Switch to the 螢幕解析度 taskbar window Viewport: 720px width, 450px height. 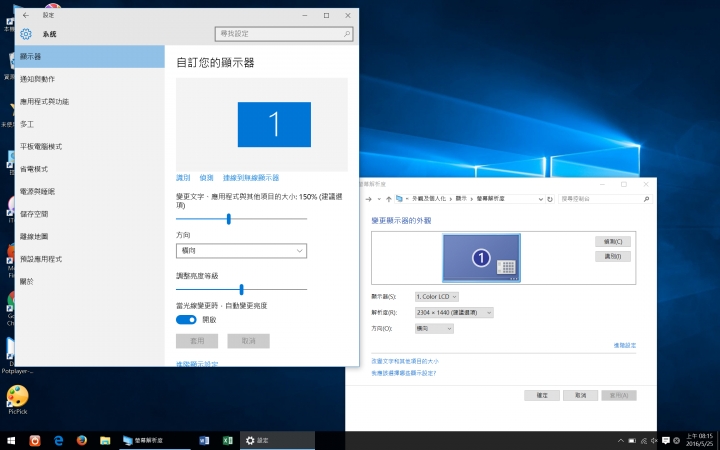[x=154, y=441]
